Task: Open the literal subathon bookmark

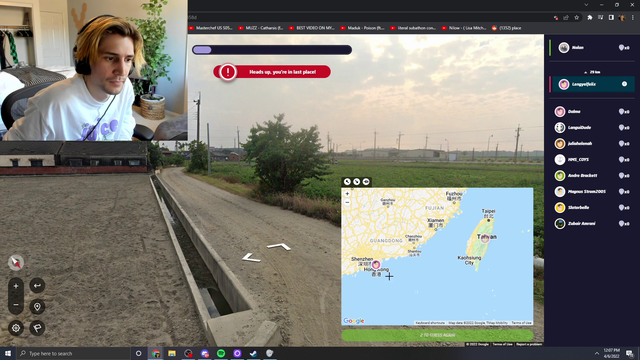Action: click(x=413, y=28)
